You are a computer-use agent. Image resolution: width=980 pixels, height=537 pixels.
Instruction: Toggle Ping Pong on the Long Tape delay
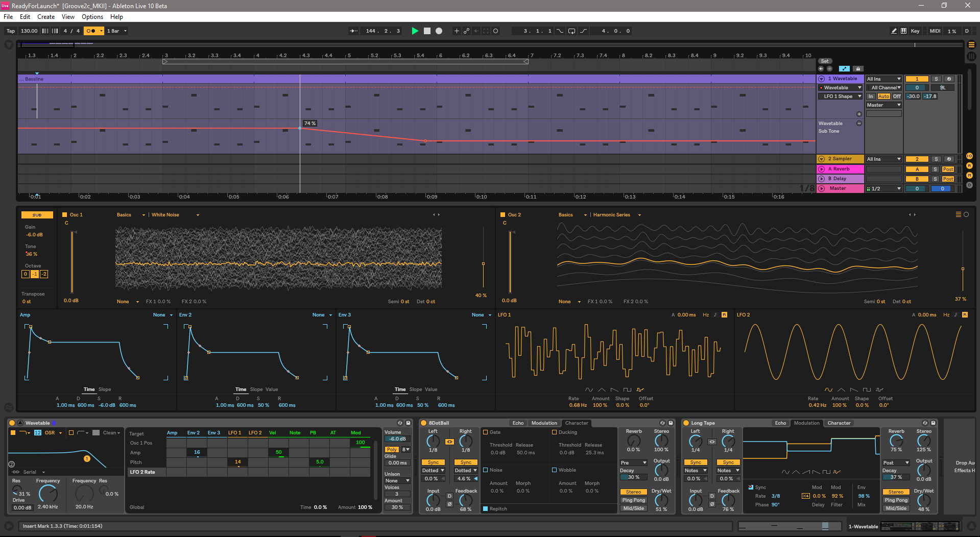coord(896,500)
